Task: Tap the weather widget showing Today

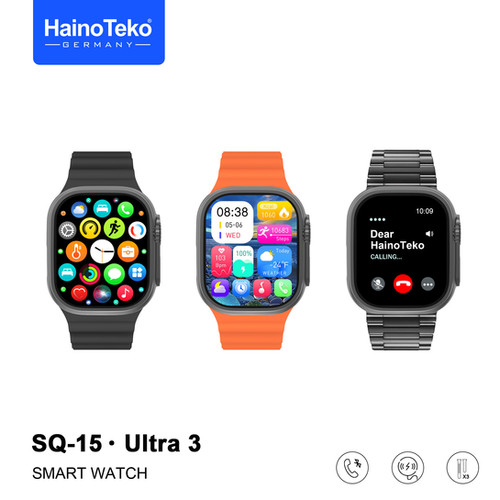Action: (275, 262)
